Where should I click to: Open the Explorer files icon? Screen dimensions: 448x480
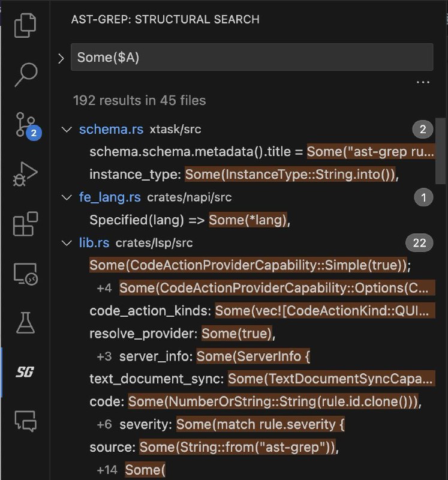pyautogui.click(x=26, y=25)
